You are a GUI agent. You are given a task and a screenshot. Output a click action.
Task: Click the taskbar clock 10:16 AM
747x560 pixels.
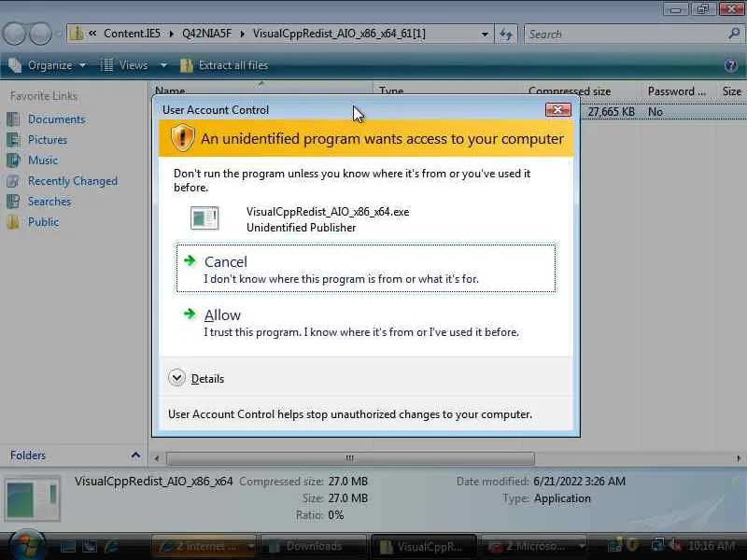[711, 546]
